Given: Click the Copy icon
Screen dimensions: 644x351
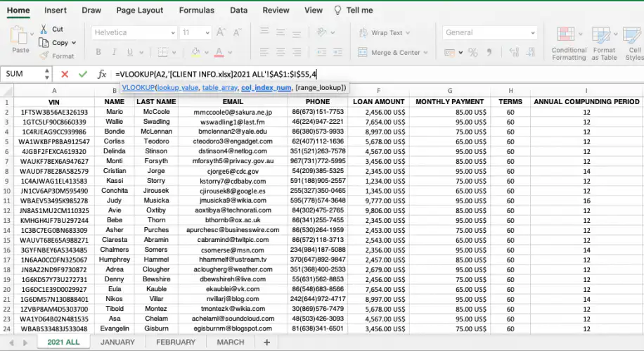Looking at the screenshot, I should (44, 42).
